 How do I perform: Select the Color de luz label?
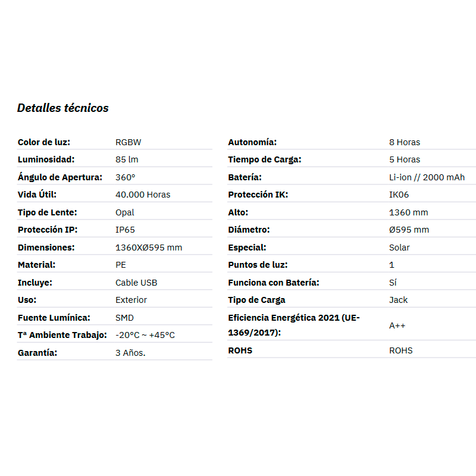coord(44,142)
